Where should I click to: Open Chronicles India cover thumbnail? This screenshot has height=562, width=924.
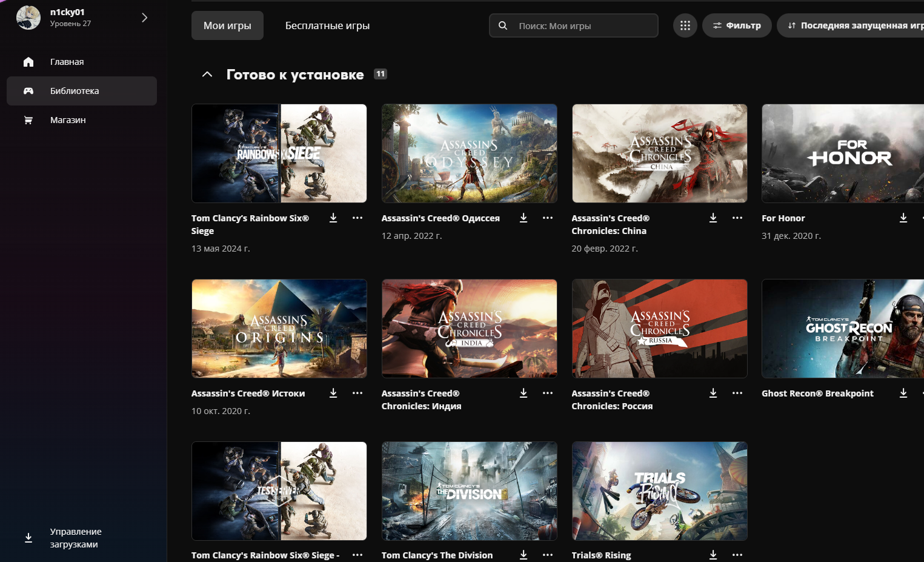470,329
